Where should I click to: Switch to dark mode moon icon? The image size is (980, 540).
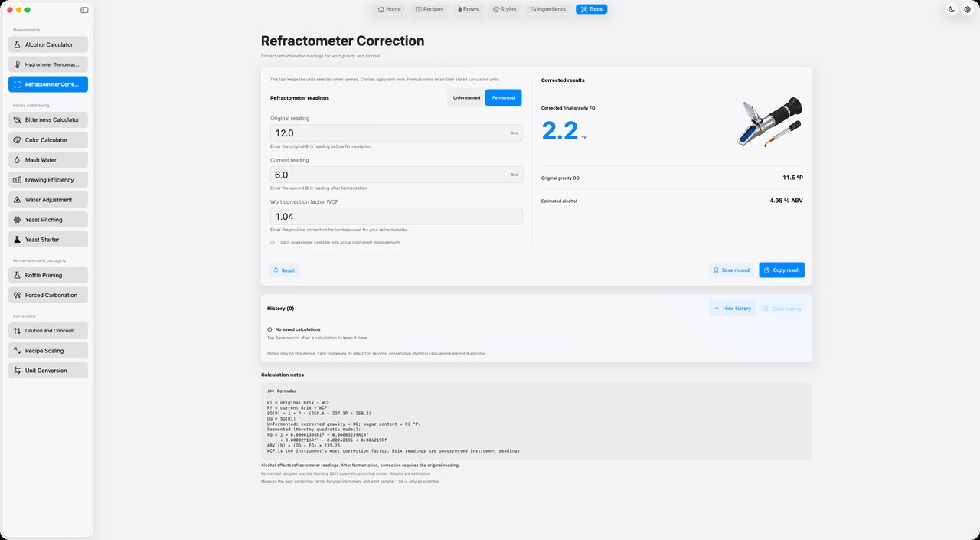coord(952,9)
